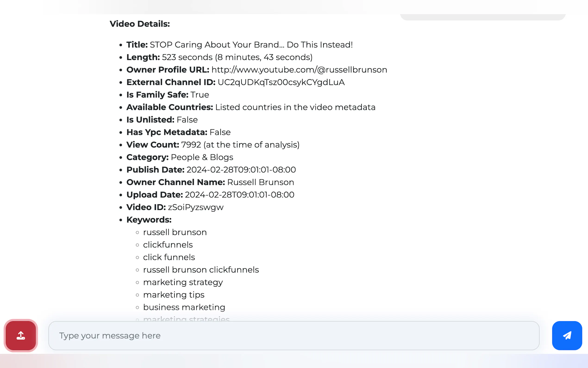Click the 'russell brunson clickfunnels' keyword
Viewport: 588px width, 368px height.
click(201, 270)
